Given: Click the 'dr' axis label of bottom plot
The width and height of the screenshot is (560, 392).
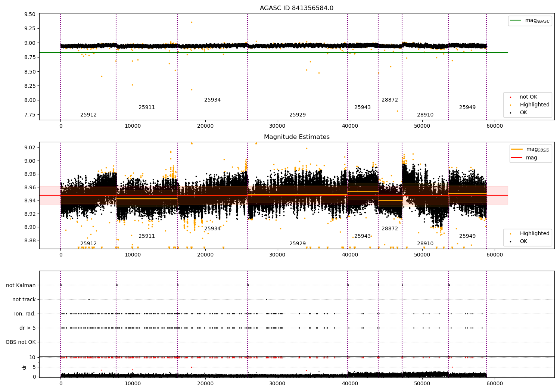Looking at the screenshot, I should (x=24, y=367).
